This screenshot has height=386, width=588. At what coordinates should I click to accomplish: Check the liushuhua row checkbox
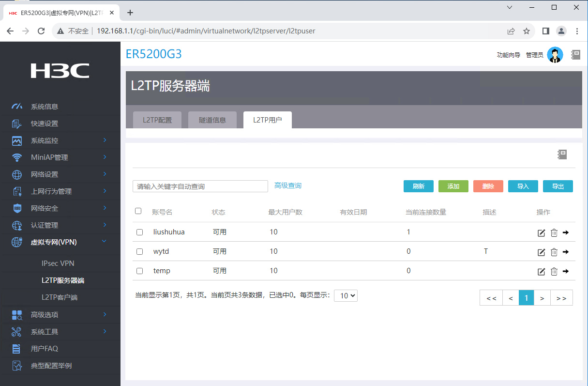[x=140, y=232]
